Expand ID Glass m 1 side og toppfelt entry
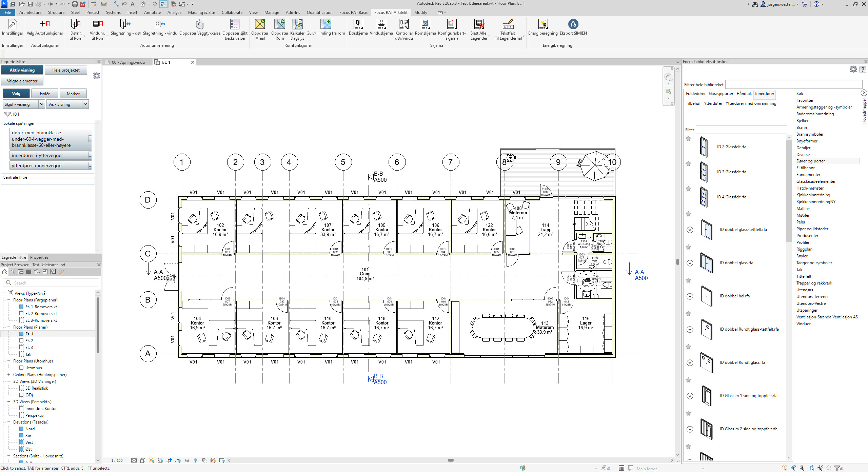The width and height of the screenshot is (868, 472). [x=690, y=396]
